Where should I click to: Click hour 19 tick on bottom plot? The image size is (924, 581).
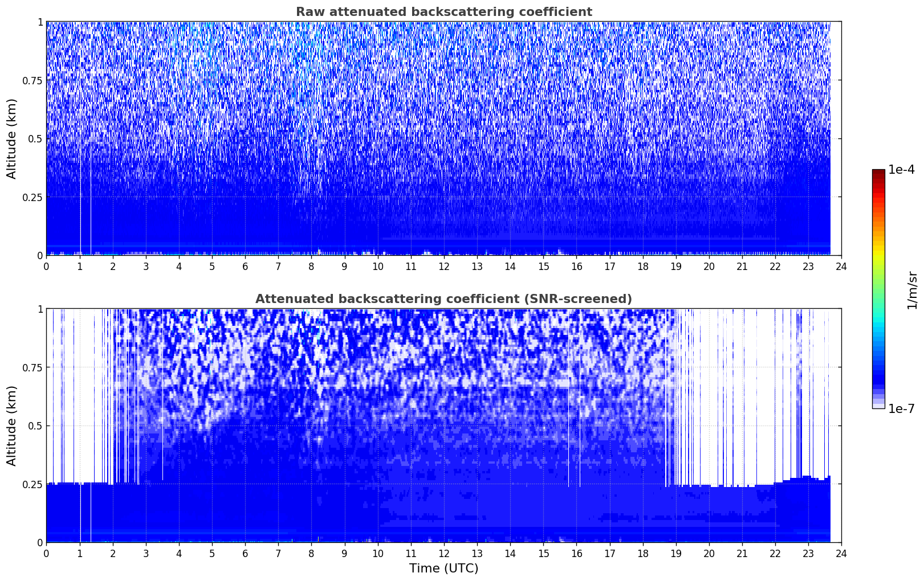point(675,553)
